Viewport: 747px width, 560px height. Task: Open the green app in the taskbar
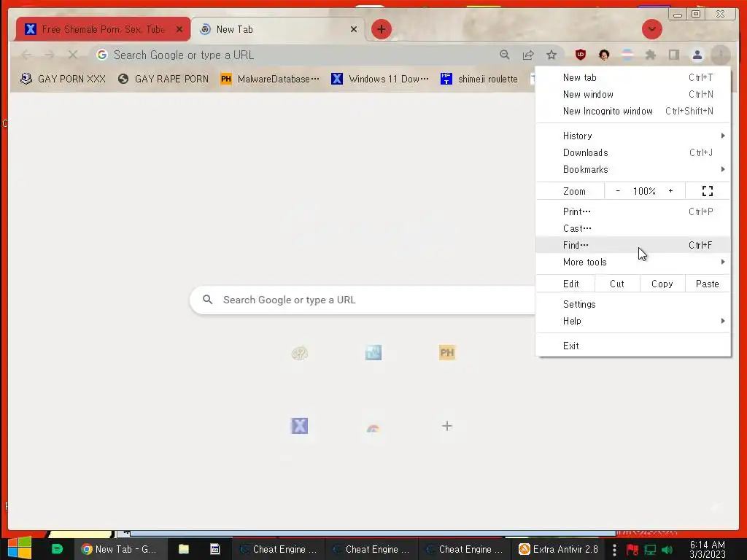click(x=57, y=548)
